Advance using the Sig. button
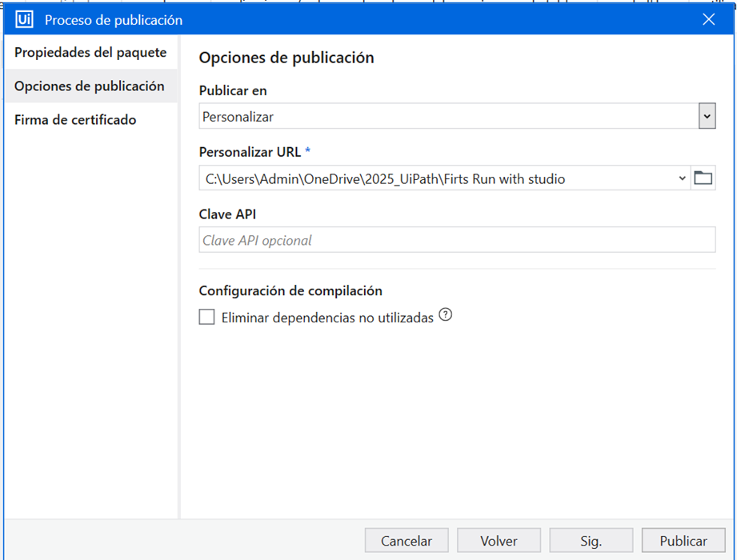The image size is (737, 560). tap(591, 541)
